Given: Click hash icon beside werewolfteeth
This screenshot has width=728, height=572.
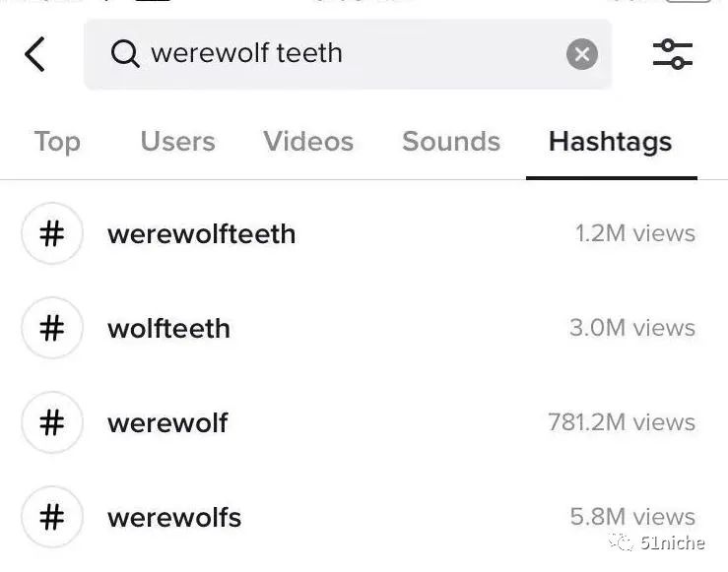Looking at the screenshot, I should point(52,234).
